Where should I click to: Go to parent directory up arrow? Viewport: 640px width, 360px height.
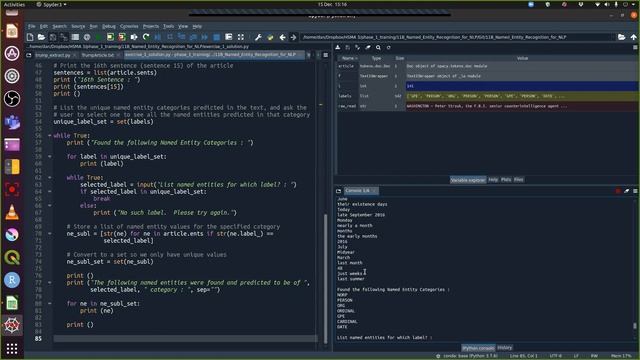pos(633,37)
